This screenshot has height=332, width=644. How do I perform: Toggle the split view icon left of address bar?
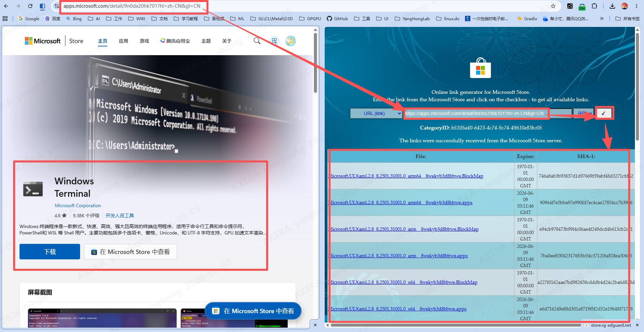pyautogui.click(x=42, y=6)
